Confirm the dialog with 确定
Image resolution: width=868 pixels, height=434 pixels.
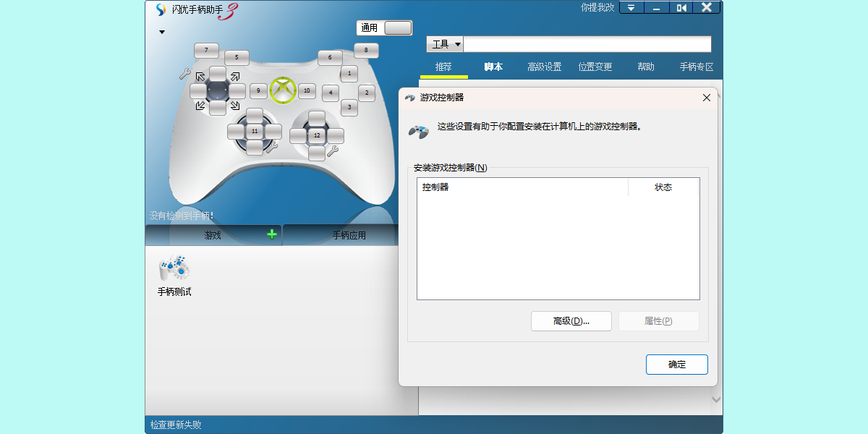tap(676, 365)
